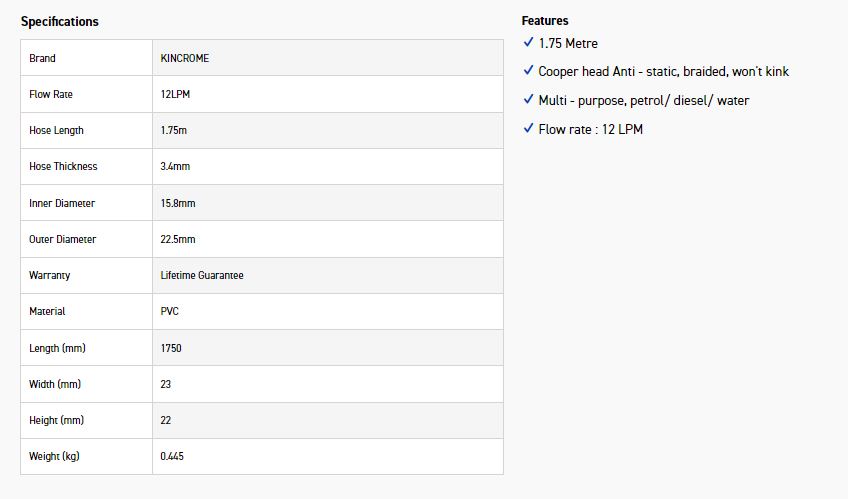Click the Material row label

pyautogui.click(x=47, y=311)
